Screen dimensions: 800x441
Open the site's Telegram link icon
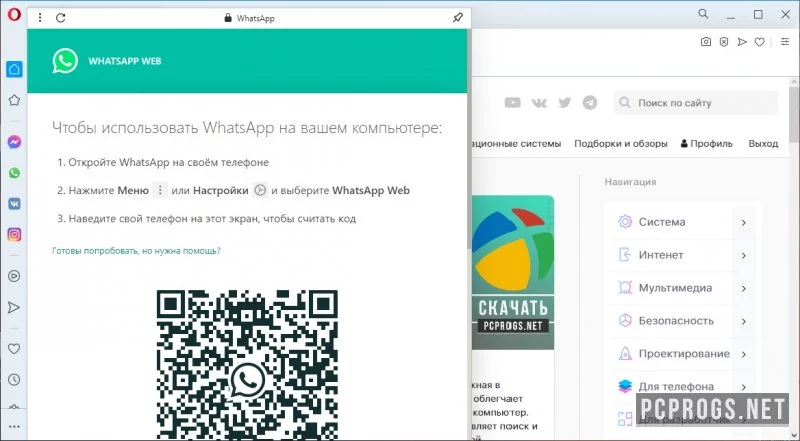click(590, 103)
